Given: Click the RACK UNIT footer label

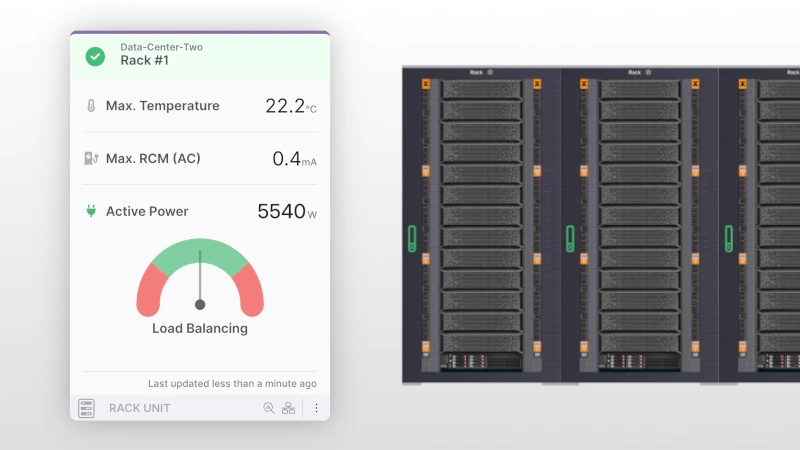Looking at the screenshot, I should pos(139,408).
